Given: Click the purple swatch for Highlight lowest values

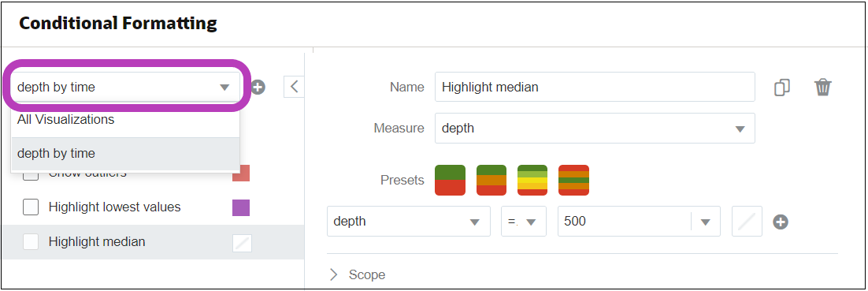Looking at the screenshot, I should 241,208.
